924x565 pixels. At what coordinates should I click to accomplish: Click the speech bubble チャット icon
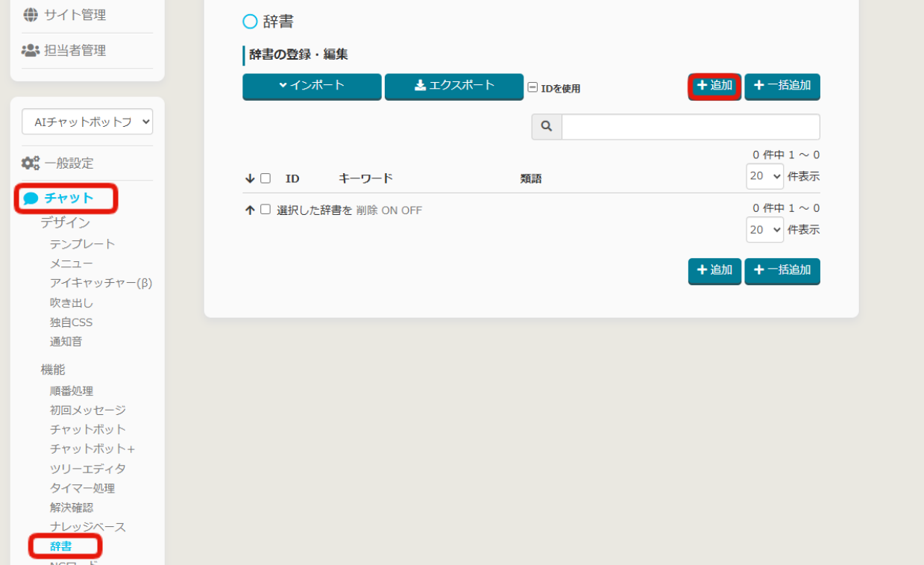click(31, 199)
